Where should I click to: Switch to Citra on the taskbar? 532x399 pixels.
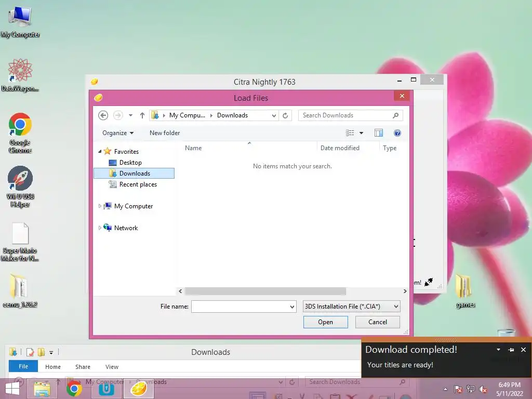[138, 389]
